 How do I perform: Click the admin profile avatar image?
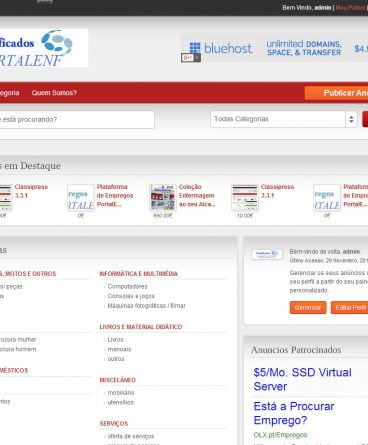click(x=267, y=254)
